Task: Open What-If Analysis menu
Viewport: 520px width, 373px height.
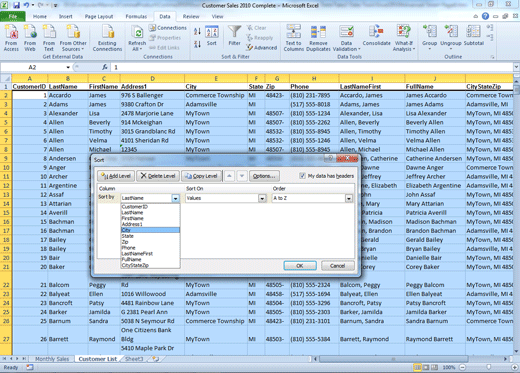Action: pyautogui.click(x=404, y=38)
